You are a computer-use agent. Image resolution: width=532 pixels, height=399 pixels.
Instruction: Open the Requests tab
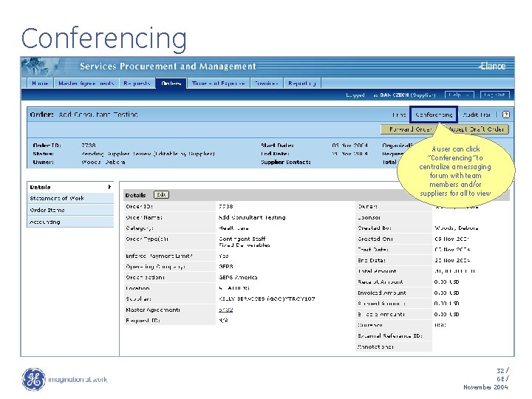coord(137,83)
